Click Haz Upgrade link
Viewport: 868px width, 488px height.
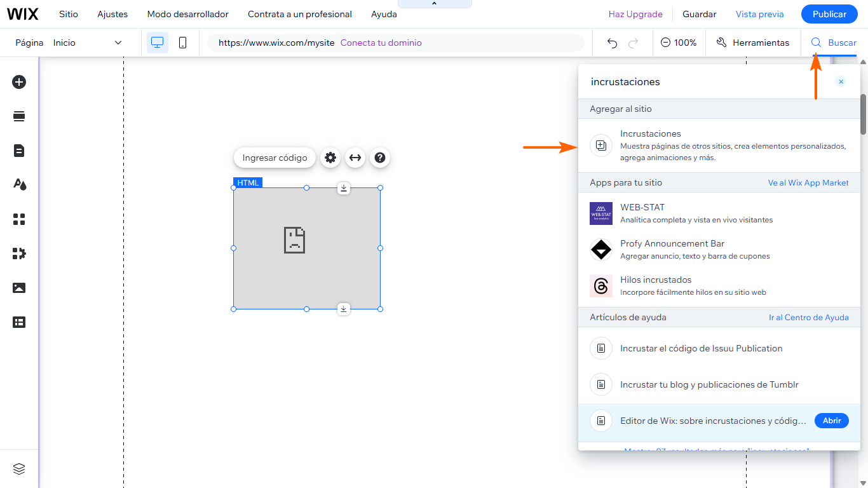click(x=635, y=14)
